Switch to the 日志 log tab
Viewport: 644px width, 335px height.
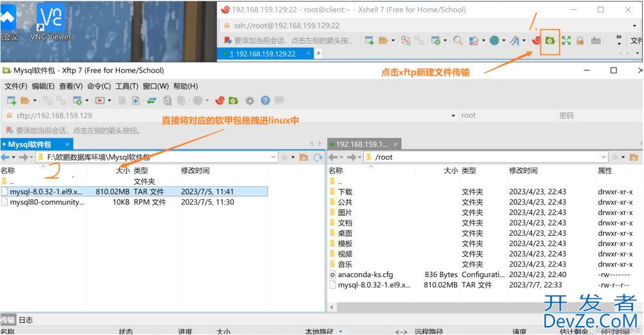point(26,320)
